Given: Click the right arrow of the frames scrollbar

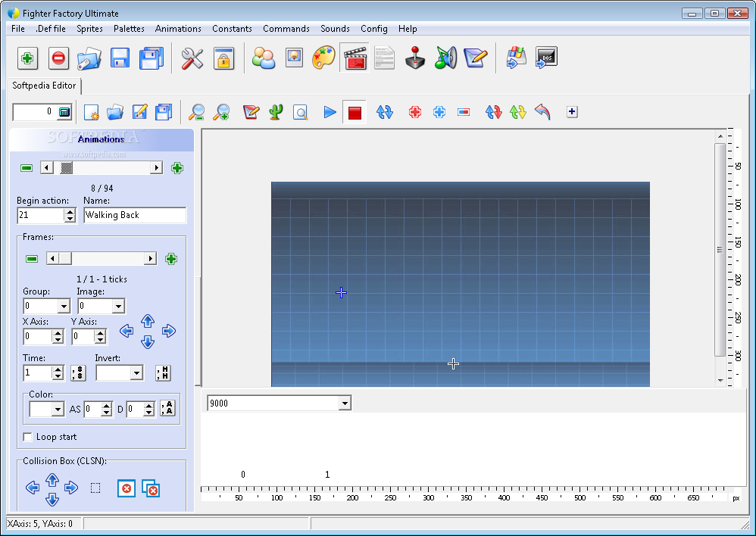Looking at the screenshot, I should pyautogui.click(x=151, y=259).
